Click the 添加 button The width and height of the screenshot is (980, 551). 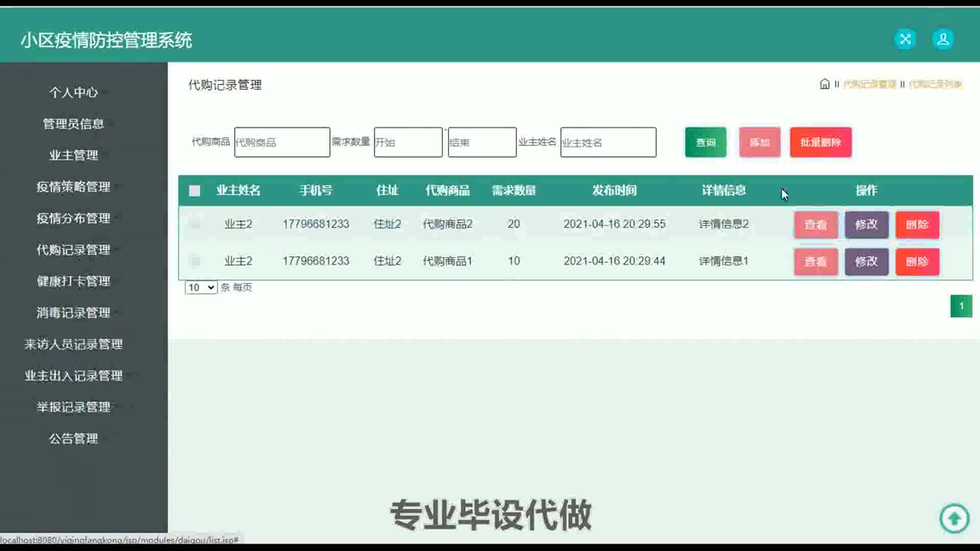click(x=759, y=142)
